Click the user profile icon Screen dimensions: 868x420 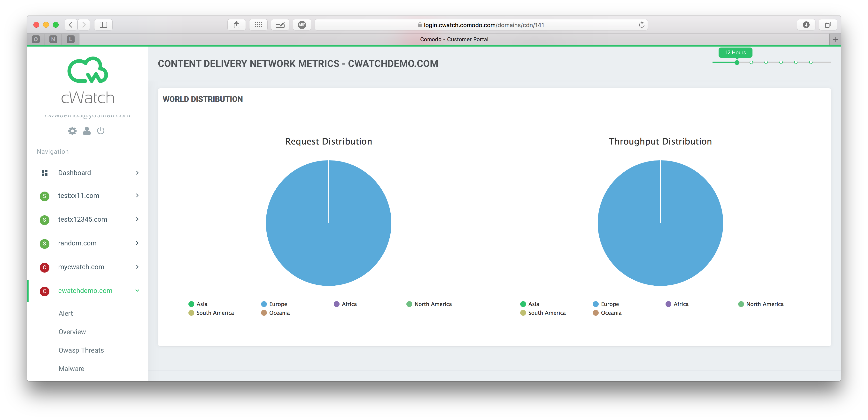click(87, 130)
